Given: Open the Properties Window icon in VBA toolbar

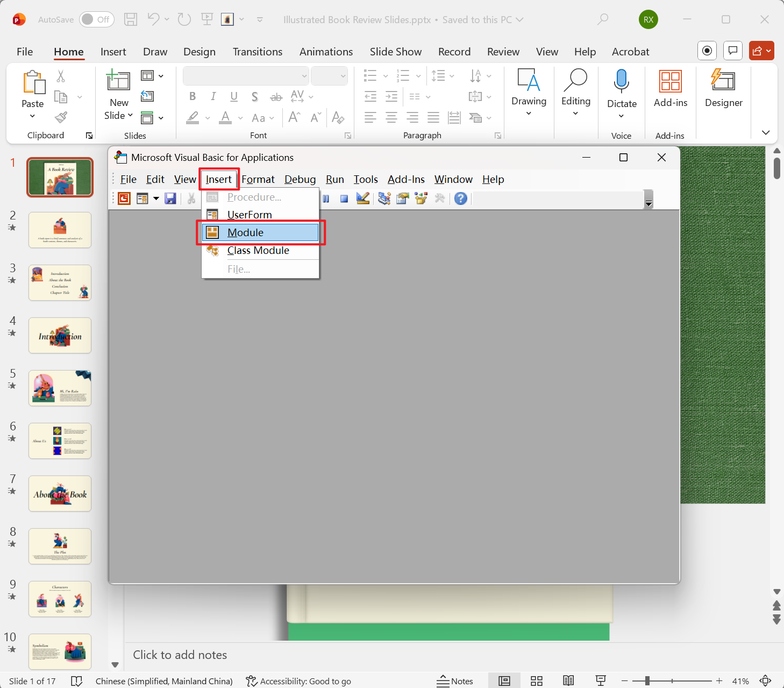Looking at the screenshot, I should [402, 198].
